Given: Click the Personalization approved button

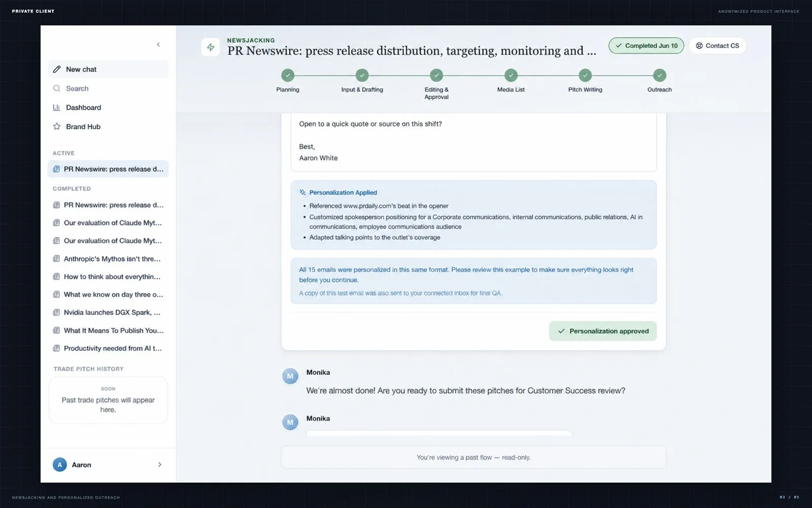Looking at the screenshot, I should click(x=603, y=331).
